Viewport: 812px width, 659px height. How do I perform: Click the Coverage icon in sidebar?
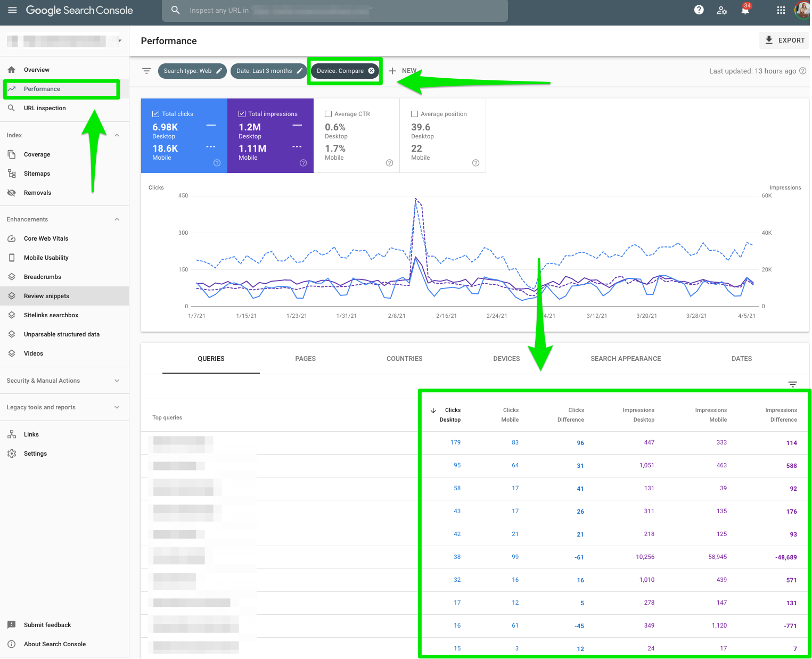coord(12,154)
